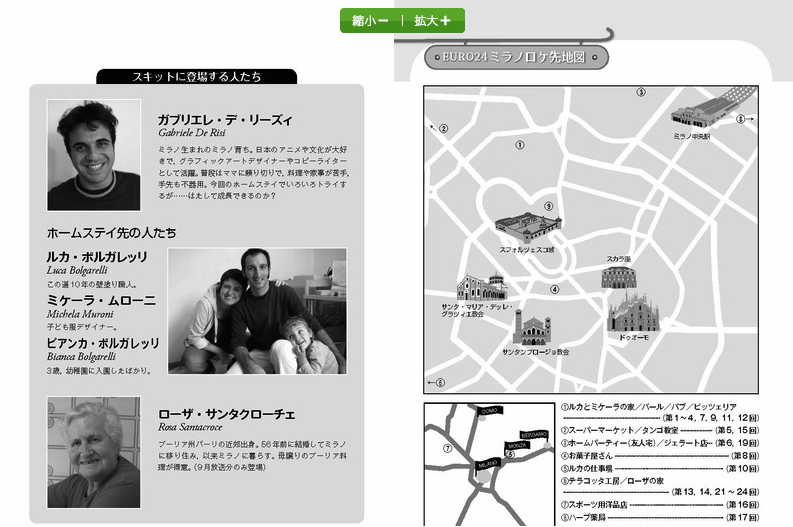Open the Bolgarelli family photo
This screenshot has width=793, height=527.
257,311
